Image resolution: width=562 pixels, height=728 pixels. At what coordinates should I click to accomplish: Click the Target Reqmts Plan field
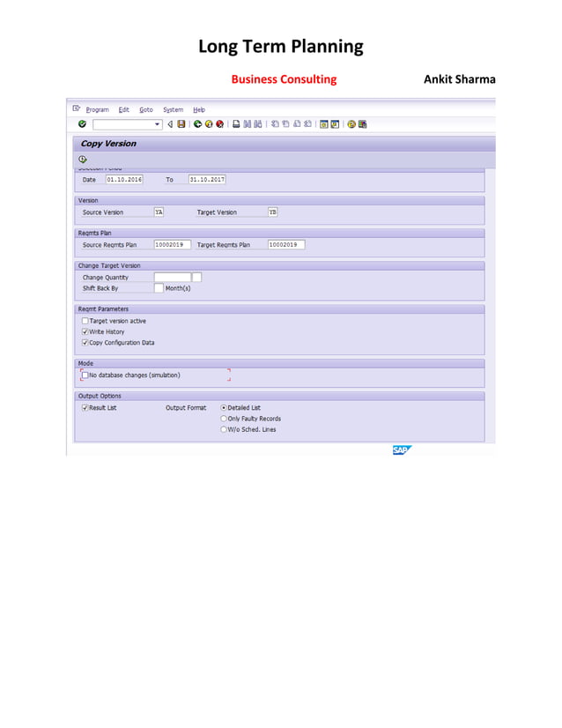(286, 244)
